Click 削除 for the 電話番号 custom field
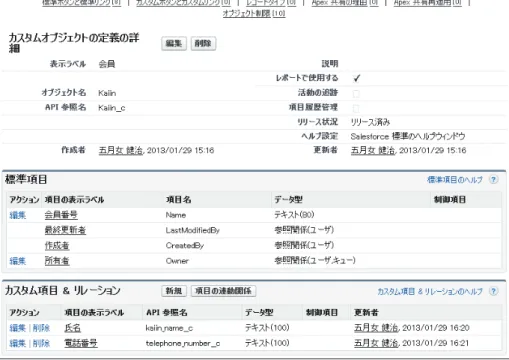 41,343
